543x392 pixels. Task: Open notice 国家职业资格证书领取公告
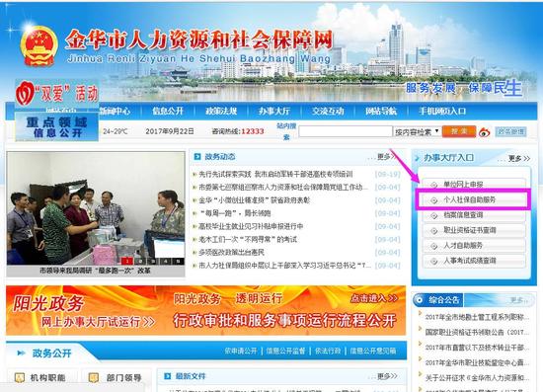click(477, 332)
